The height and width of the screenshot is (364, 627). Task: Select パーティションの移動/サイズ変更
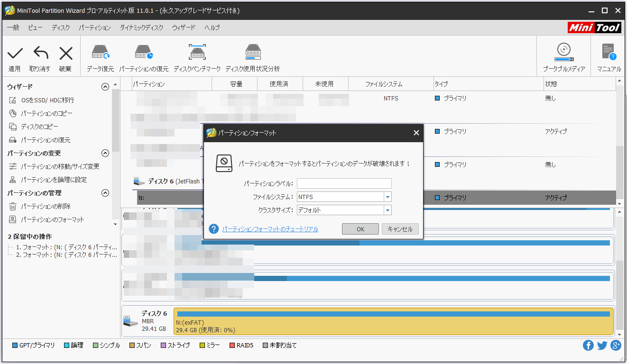(x=60, y=167)
